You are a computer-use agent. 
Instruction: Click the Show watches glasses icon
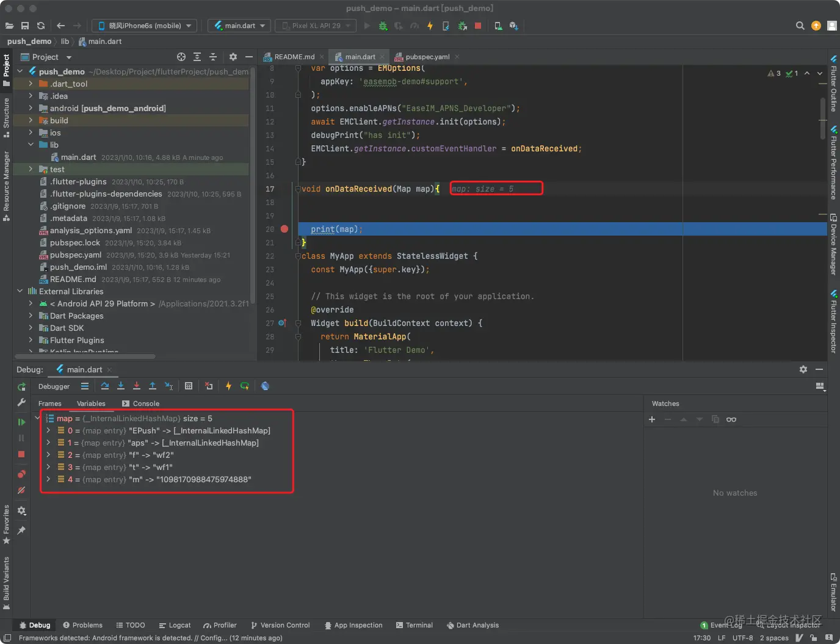(731, 419)
